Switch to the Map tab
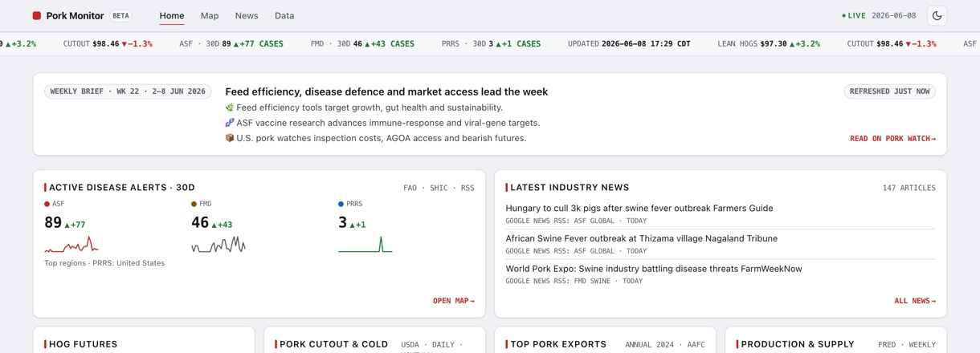Viewport: 980px width, 353px height. tap(210, 15)
